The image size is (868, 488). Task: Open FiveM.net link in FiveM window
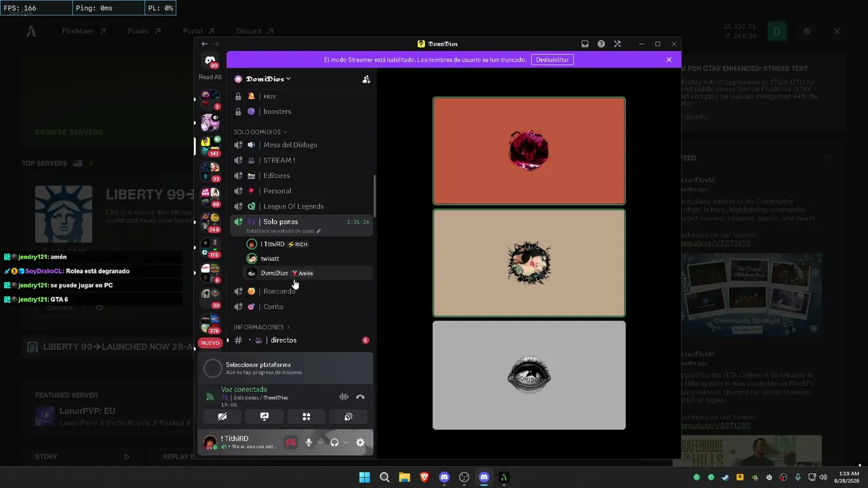(83, 31)
